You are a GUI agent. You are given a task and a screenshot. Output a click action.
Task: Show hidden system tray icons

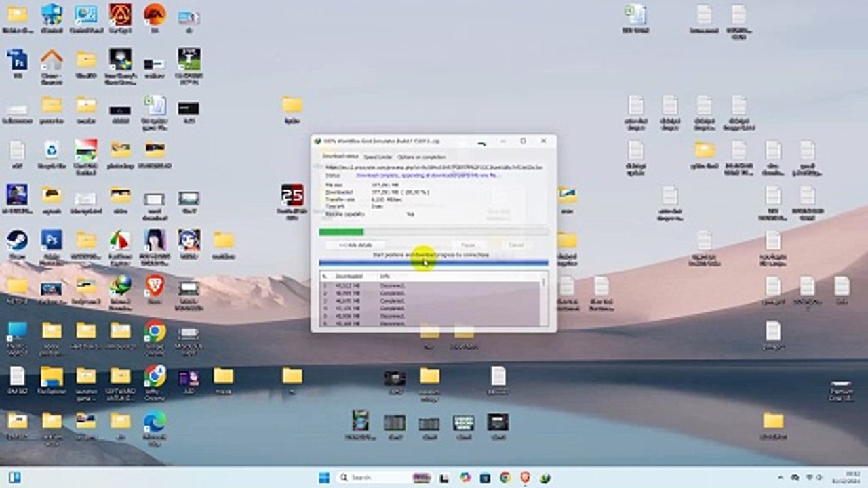pyautogui.click(x=780, y=478)
